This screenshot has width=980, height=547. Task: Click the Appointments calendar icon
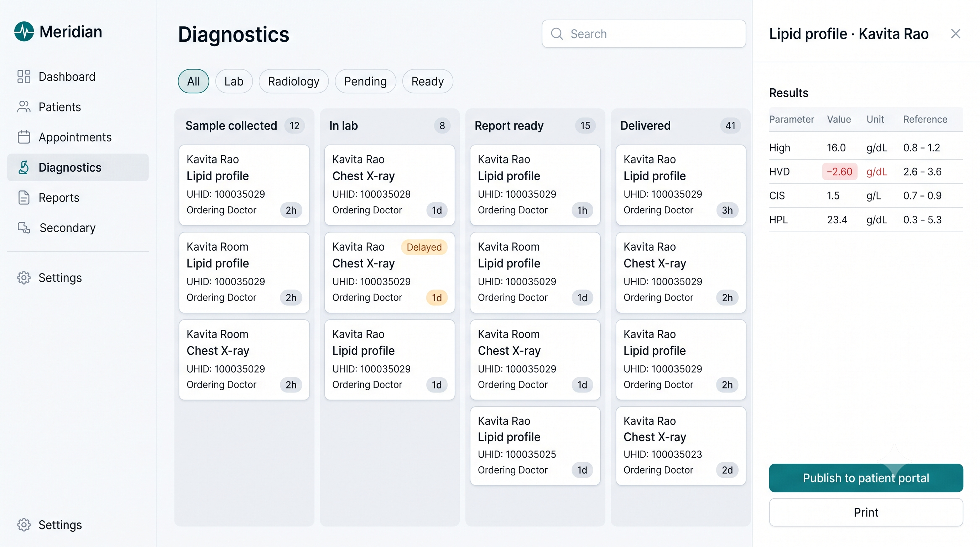click(24, 137)
